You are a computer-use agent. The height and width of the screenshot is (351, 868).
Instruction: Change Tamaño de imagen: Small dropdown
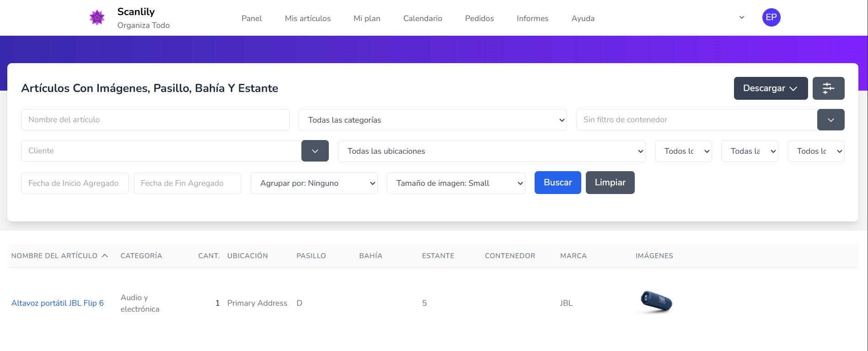(455, 183)
